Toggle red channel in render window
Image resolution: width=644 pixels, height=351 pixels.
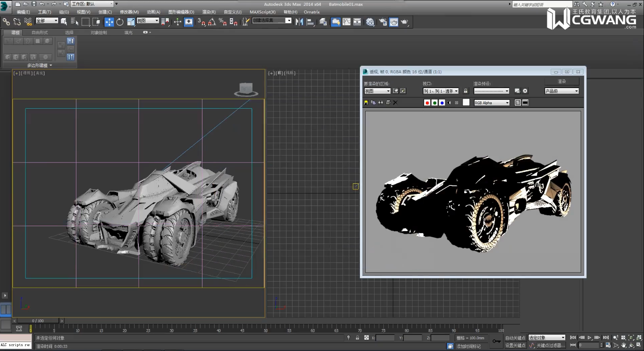point(427,103)
